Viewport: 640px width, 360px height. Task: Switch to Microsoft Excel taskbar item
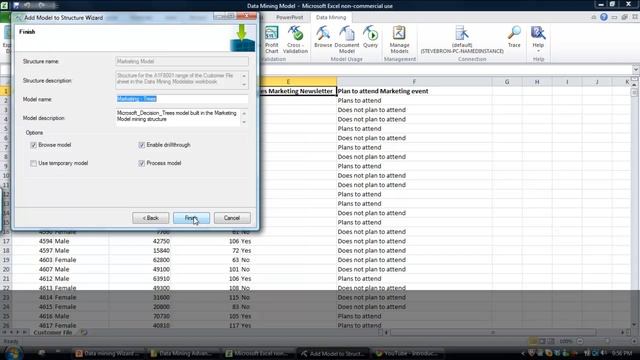tap(258, 353)
